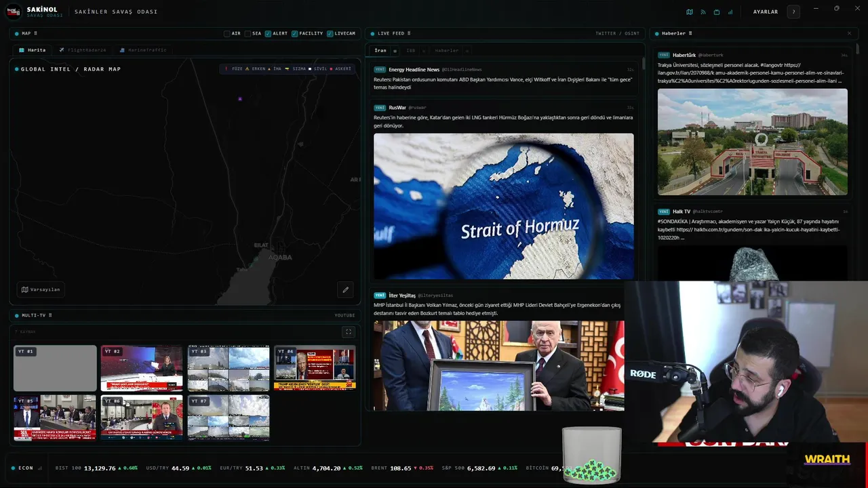The image size is (868, 488).
Task: Click the Habertürk account name
Action: click(684, 55)
